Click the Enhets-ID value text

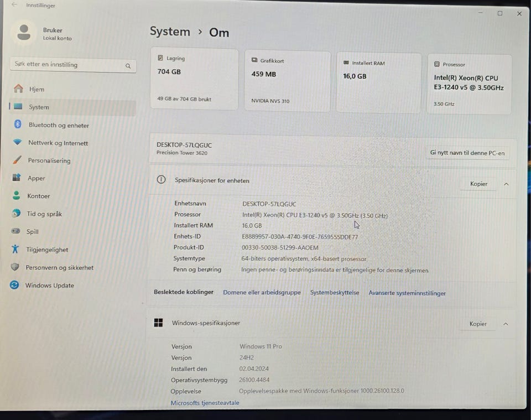point(300,237)
